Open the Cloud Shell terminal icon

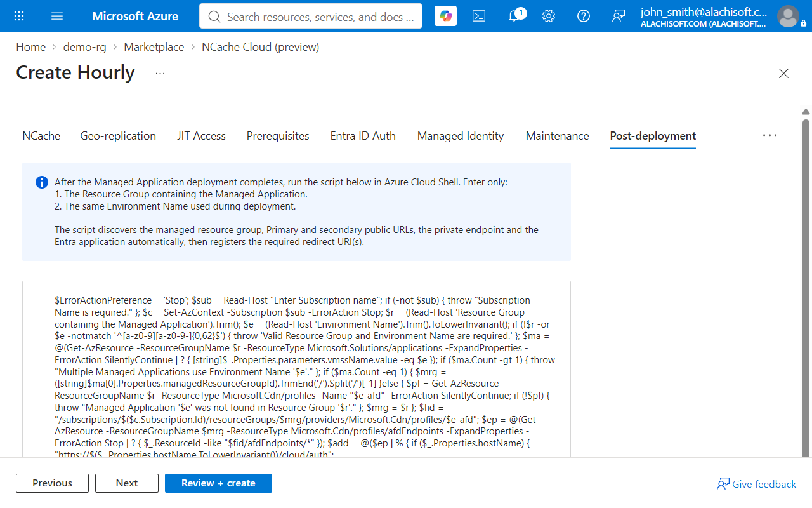[x=479, y=16]
